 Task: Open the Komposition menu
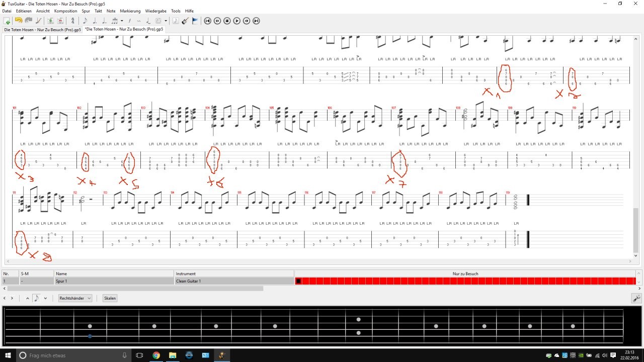[66, 11]
